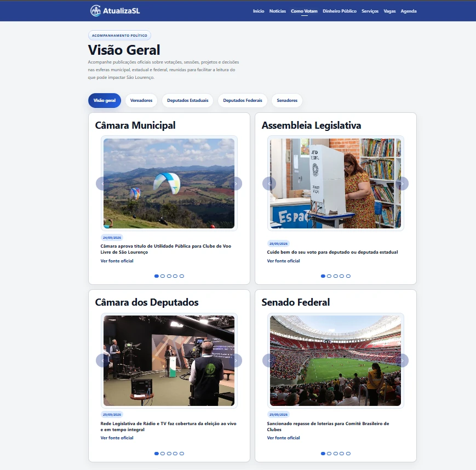Select second dot in Câmara Municipal carousel
The image size is (476, 470).
point(163,276)
